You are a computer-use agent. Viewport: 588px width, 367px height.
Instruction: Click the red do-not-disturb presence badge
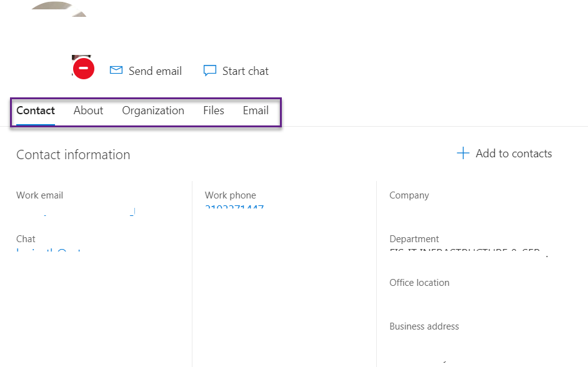point(83,68)
